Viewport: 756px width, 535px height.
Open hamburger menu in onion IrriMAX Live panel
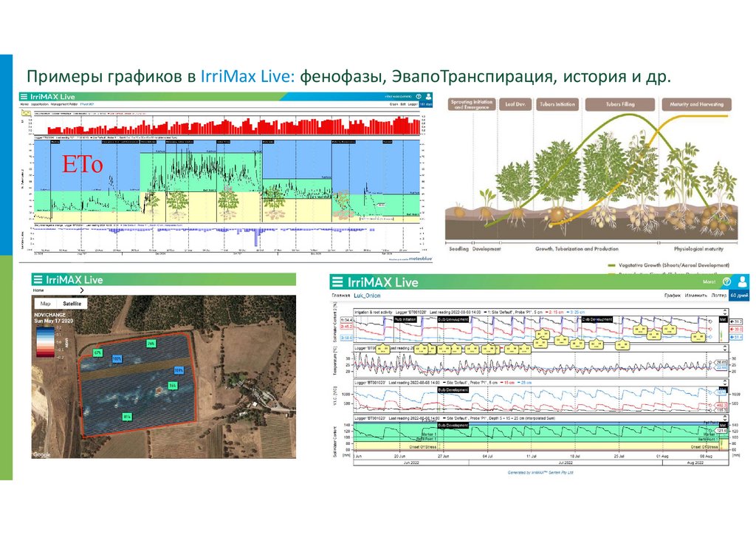(x=337, y=282)
